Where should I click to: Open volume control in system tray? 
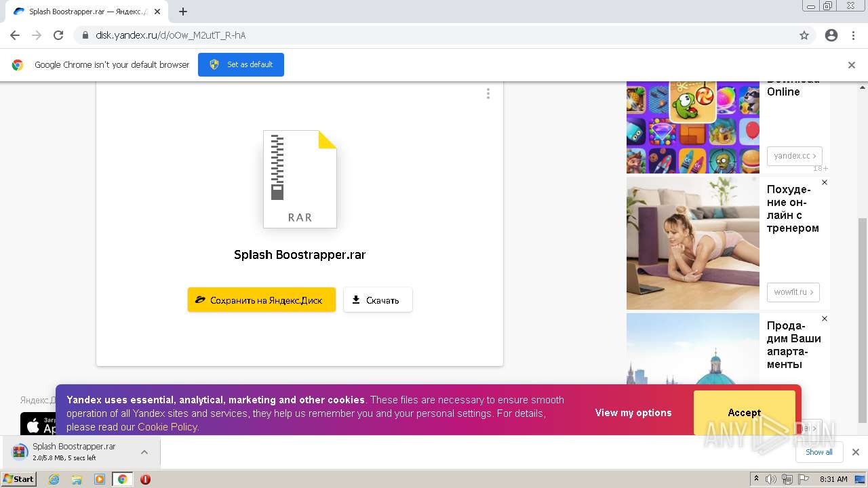pyautogui.click(x=771, y=479)
